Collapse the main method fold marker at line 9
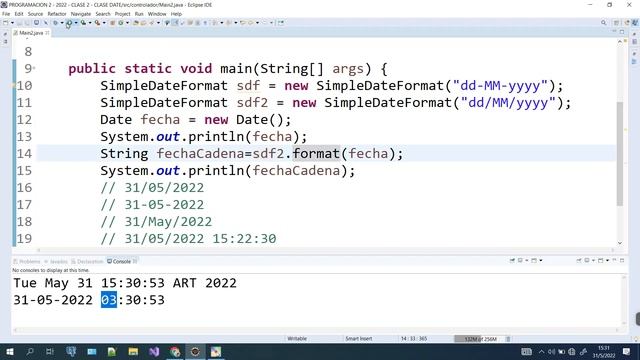This screenshot has height=360, width=640. 34,69
